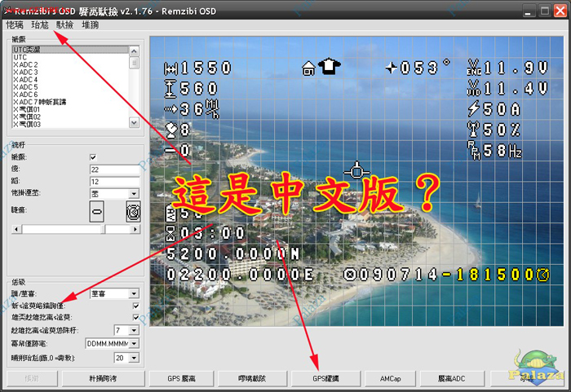
Task: Select the altitude icon beside 560
Action: coord(170,89)
